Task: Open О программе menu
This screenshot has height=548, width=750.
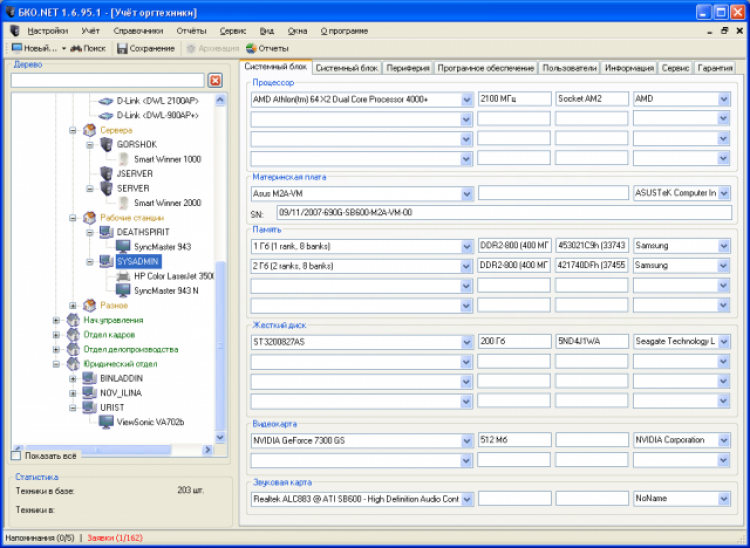Action: (344, 31)
